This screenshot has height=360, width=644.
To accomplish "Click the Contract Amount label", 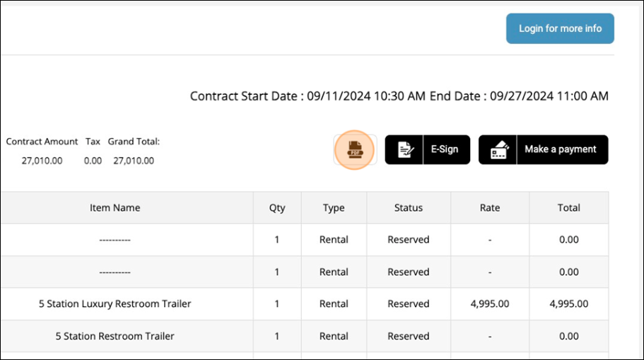I will [x=42, y=141].
